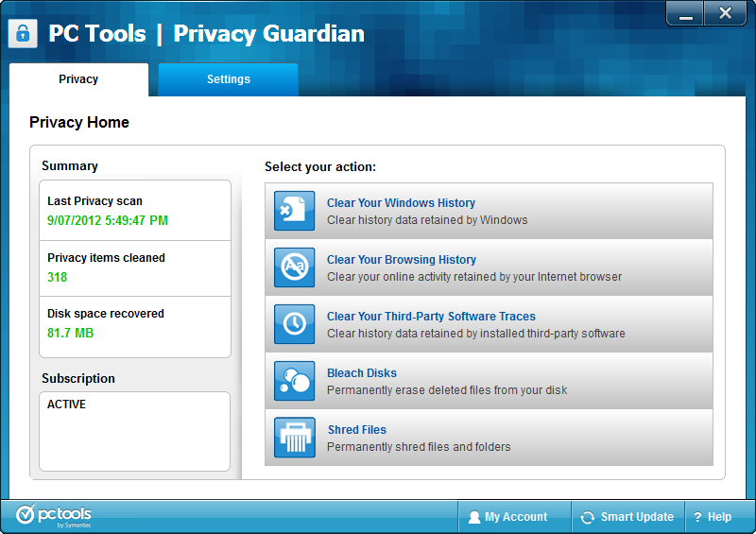Click the Privacy items cleaned label
Screen dimensions: 756x534
click(106, 258)
